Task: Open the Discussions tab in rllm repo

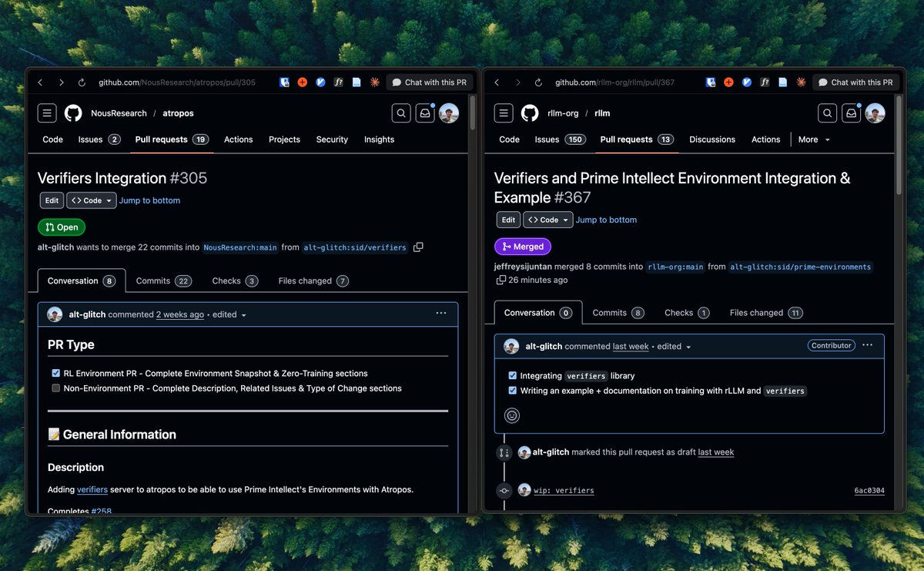Action: tap(711, 139)
